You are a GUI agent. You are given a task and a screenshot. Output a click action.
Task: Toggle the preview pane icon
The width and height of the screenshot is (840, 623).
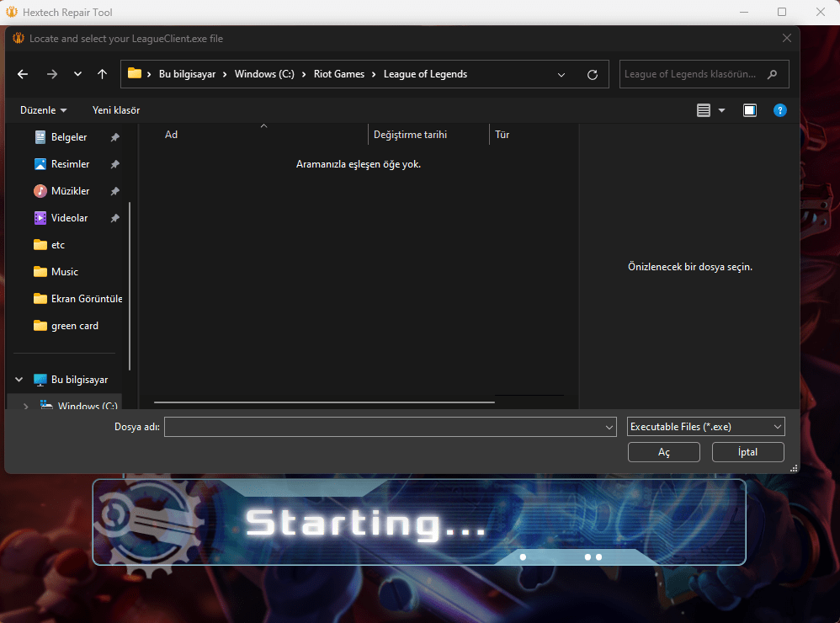[x=749, y=110]
